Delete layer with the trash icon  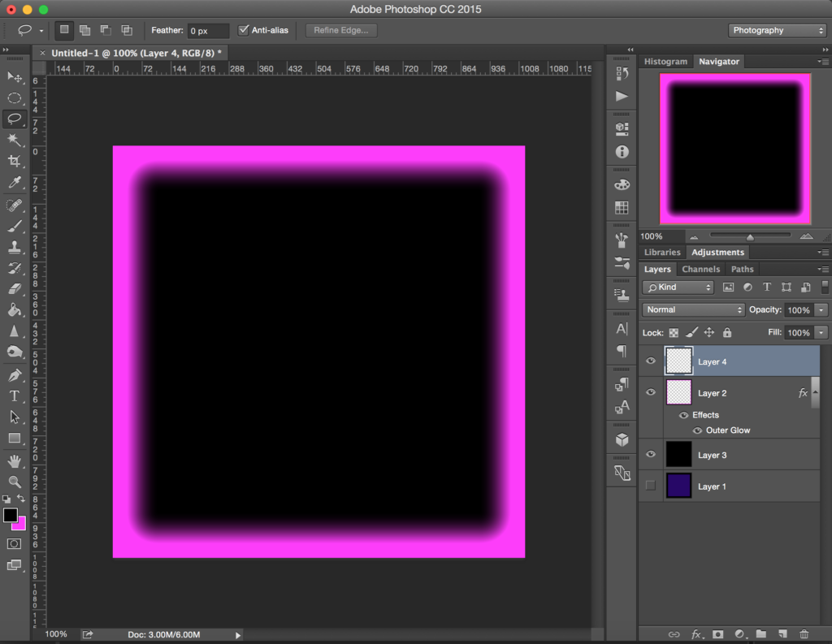pyautogui.click(x=804, y=634)
